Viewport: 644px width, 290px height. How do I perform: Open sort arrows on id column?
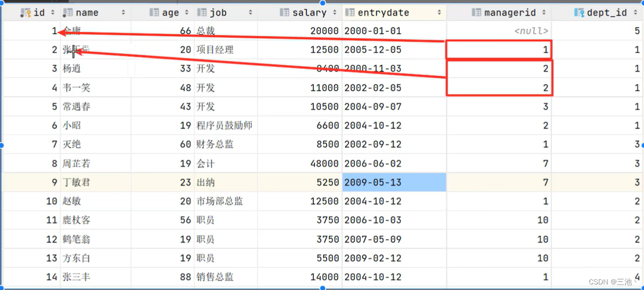pos(53,13)
